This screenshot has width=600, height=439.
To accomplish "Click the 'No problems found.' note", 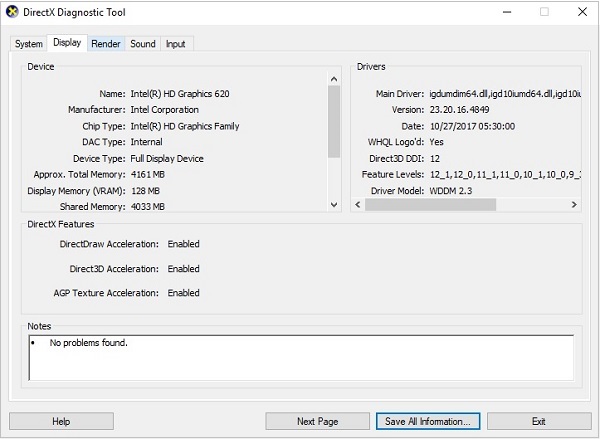I will coord(88,343).
